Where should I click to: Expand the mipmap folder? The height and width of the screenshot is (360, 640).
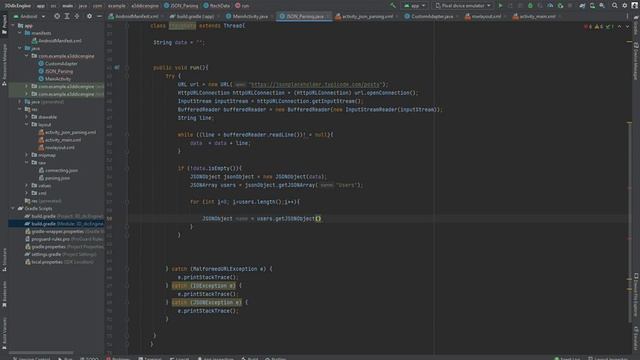[x=27, y=155]
